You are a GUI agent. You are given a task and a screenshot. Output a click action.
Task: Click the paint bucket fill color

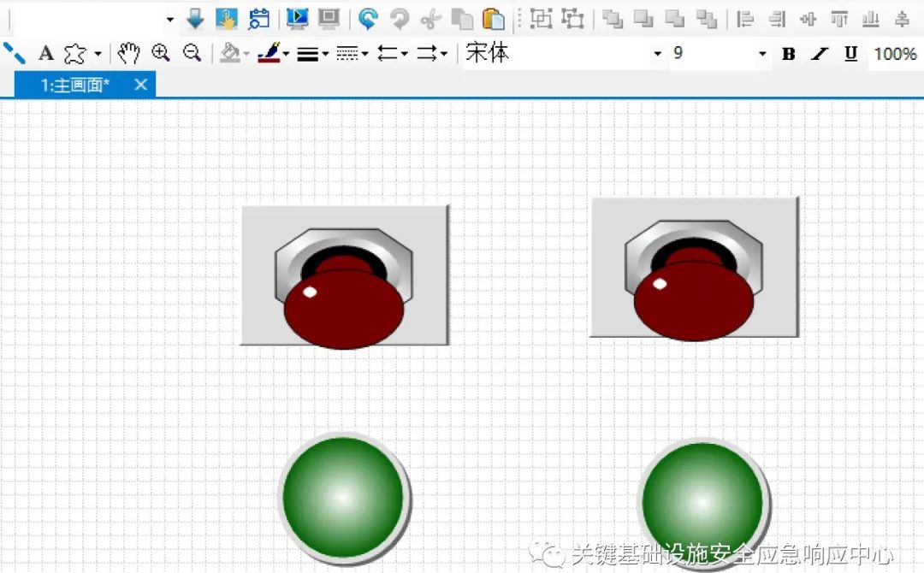[x=230, y=54]
